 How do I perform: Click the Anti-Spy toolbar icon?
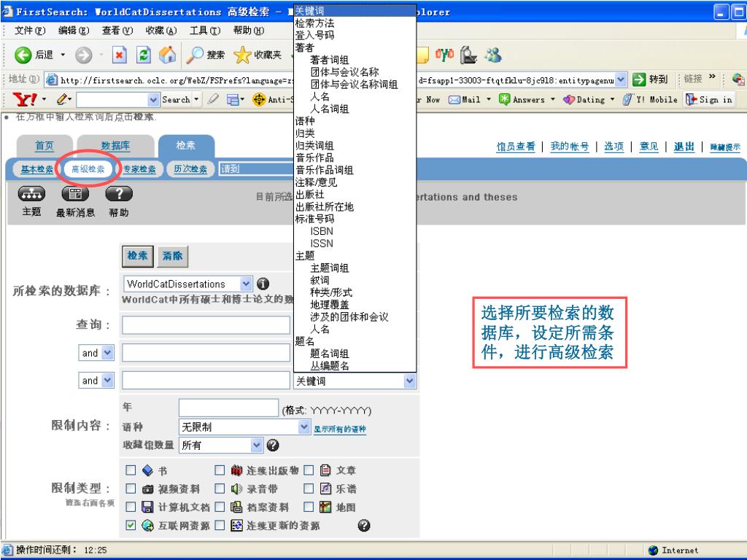coord(259,99)
